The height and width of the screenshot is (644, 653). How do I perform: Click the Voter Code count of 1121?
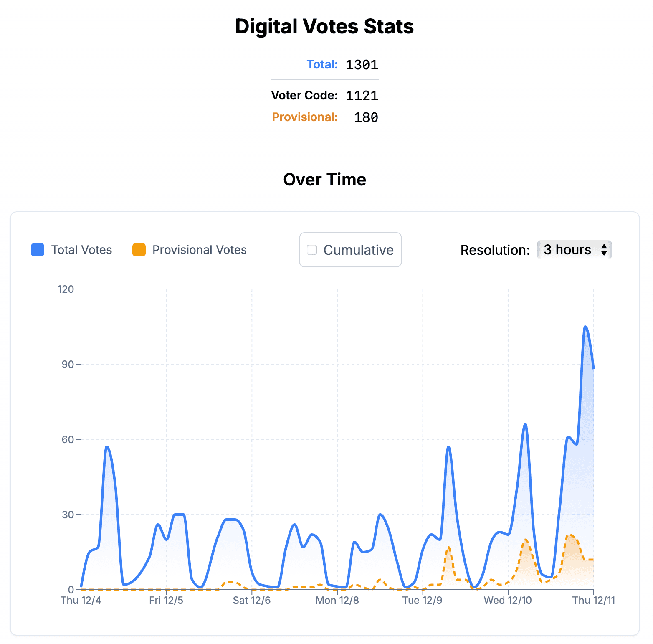362,95
